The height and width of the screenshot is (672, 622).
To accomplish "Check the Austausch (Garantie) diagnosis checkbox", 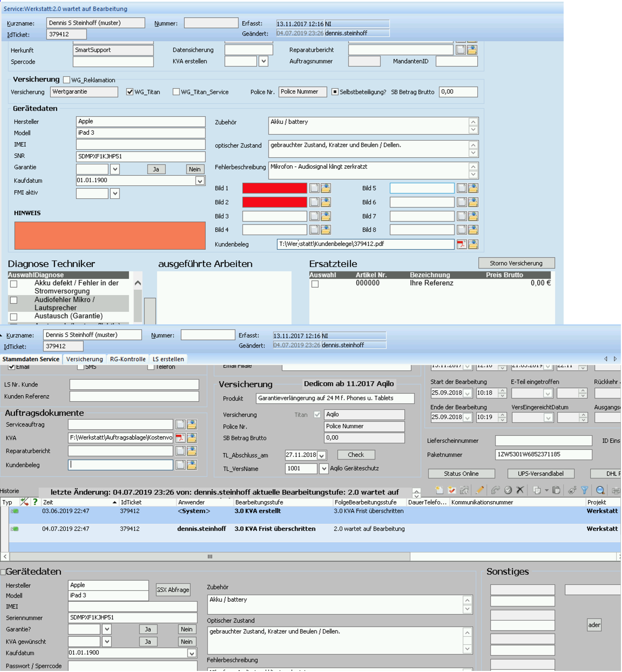I will coord(14,317).
